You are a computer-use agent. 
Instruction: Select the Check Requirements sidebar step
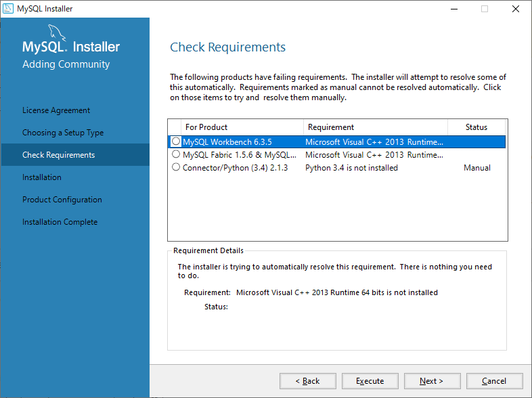58,155
